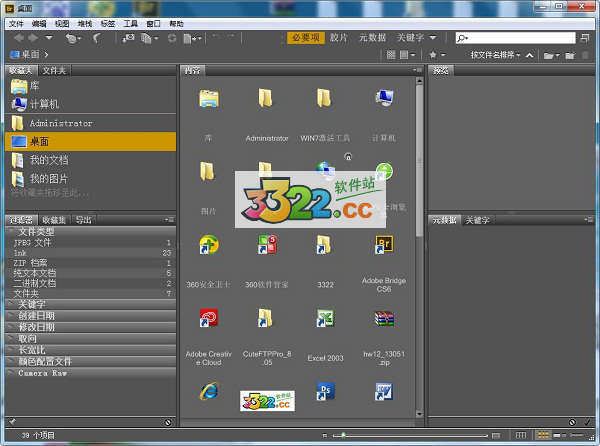Viewport: 600px width, 446px height.
Task: Filter by 二进制文档
Action: (x=91, y=283)
